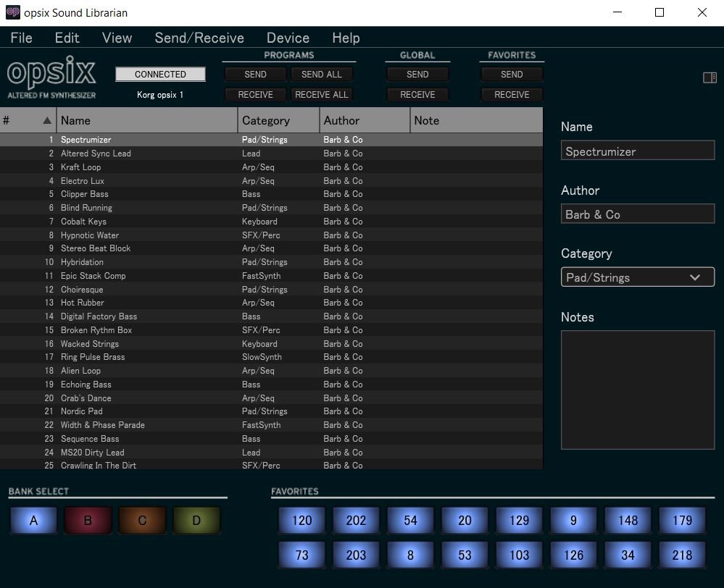Switch to bank C
The image size is (724, 588).
click(x=142, y=521)
